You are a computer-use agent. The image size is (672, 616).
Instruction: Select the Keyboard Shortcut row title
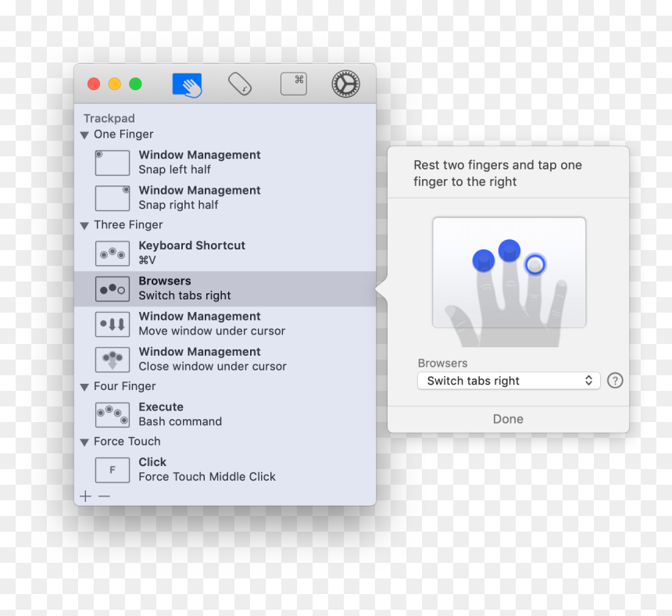coord(191,245)
